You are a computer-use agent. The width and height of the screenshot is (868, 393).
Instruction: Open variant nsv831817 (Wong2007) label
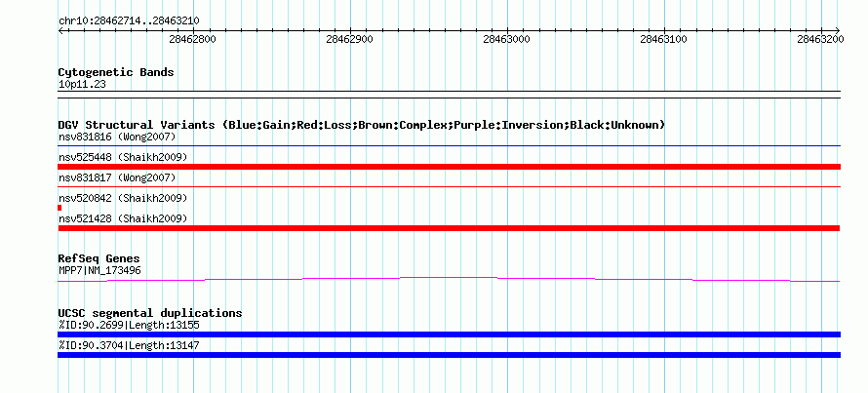click(x=117, y=177)
